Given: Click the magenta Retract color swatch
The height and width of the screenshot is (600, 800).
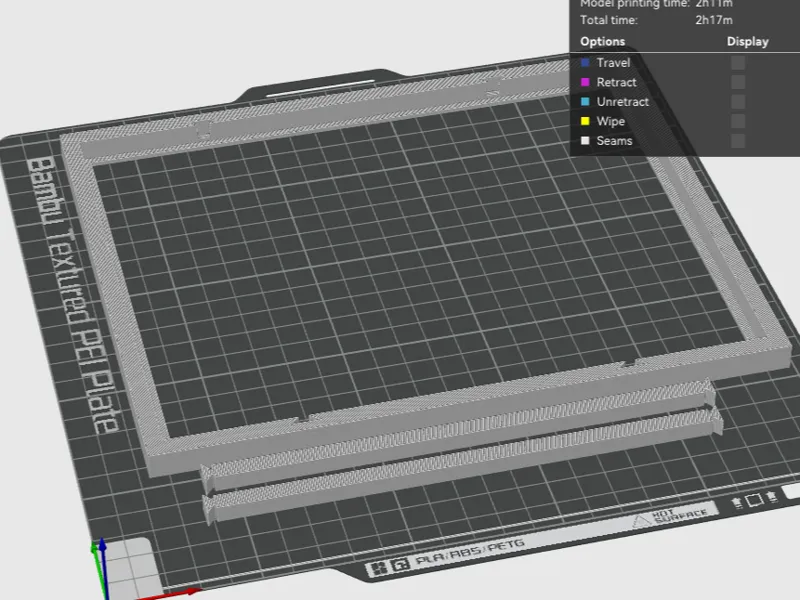Looking at the screenshot, I should click(x=585, y=82).
